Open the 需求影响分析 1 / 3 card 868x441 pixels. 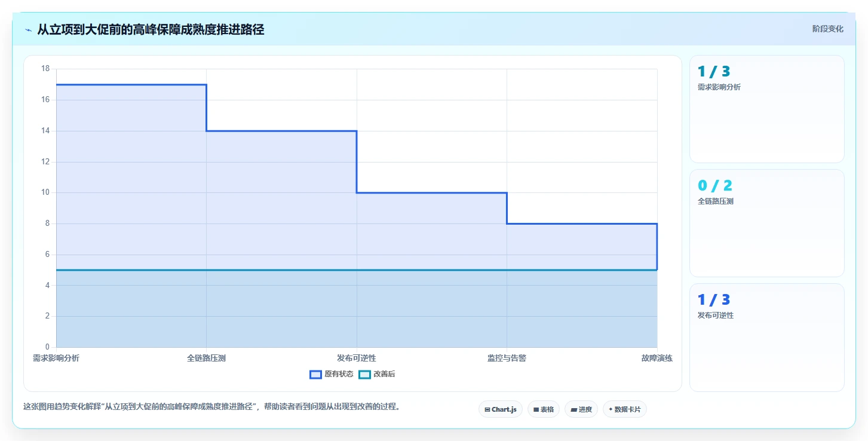pos(767,109)
